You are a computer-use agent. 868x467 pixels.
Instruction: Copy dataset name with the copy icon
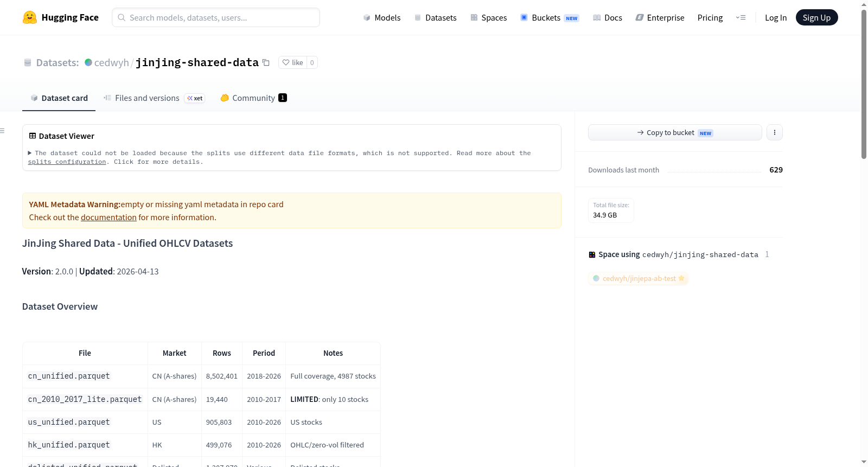[x=266, y=62]
